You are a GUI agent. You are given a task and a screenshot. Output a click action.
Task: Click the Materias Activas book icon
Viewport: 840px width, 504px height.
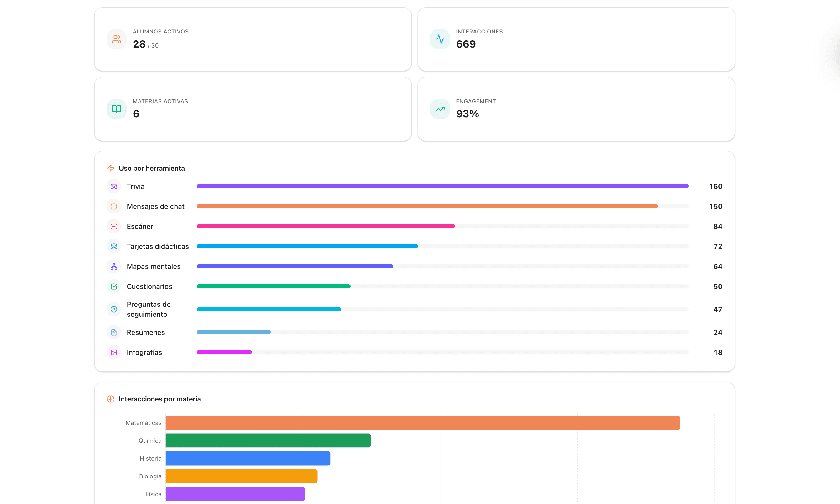click(x=117, y=109)
